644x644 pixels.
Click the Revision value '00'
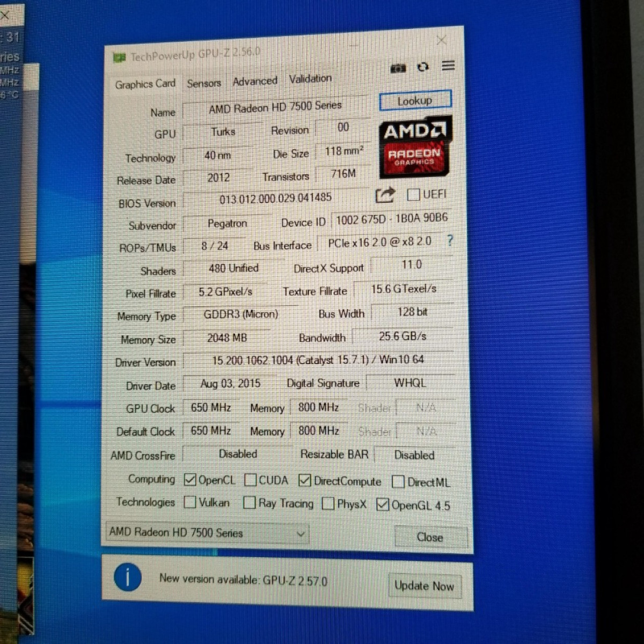pyautogui.click(x=343, y=128)
